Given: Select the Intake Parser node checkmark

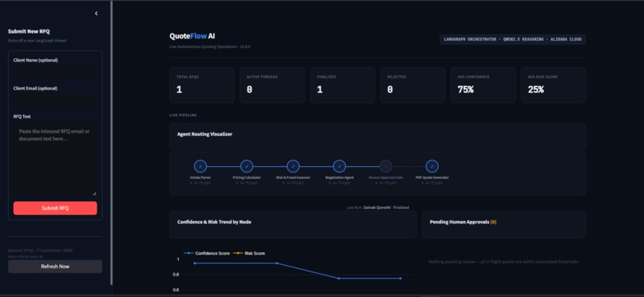Looking at the screenshot, I should [x=201, y=166].
